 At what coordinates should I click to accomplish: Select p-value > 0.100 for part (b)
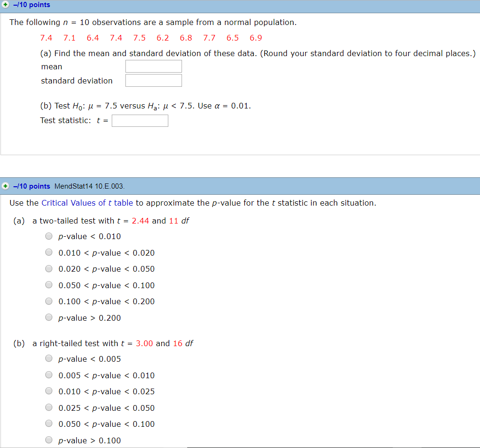[49, 440]
